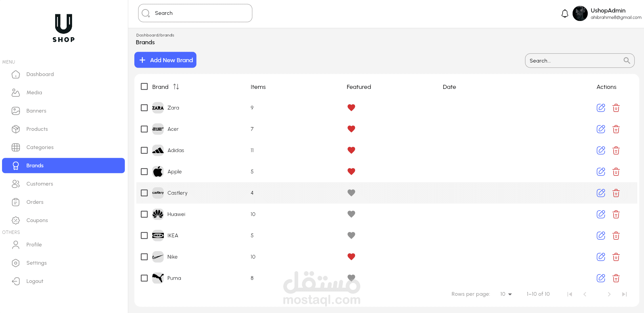Image resolution: width=644 pixels, height=313 pixels.
Task: Check the Puma row checkbox
Action: (x=144, y=278)
